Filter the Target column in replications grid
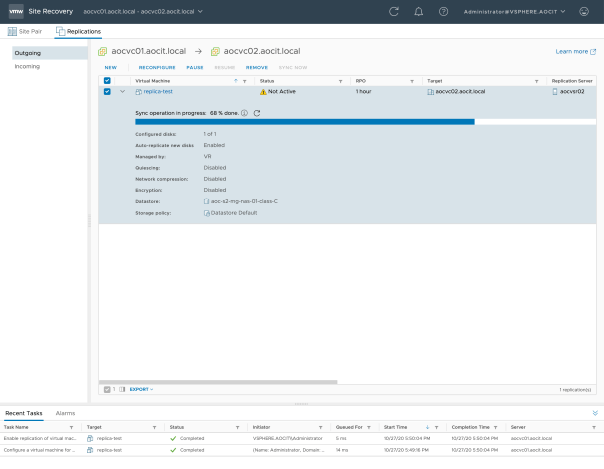Image resolution: width=604 pixels, height=469 pixels. (537, 81)
